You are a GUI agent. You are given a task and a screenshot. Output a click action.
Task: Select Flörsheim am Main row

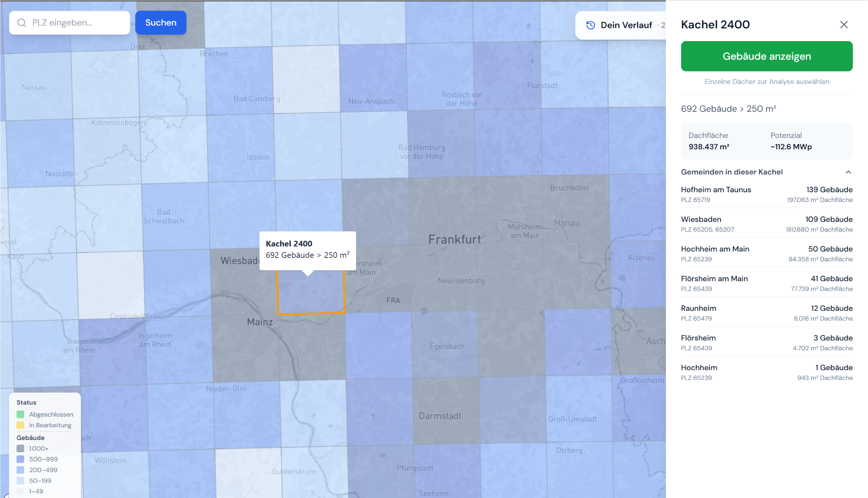click(x=767, y=283)
